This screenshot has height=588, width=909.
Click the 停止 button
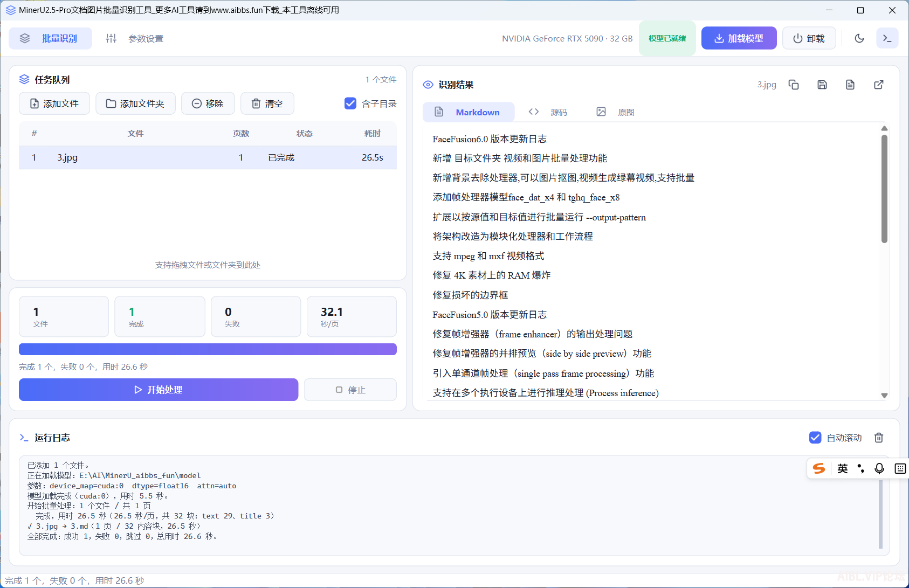(x=350, y=390)
